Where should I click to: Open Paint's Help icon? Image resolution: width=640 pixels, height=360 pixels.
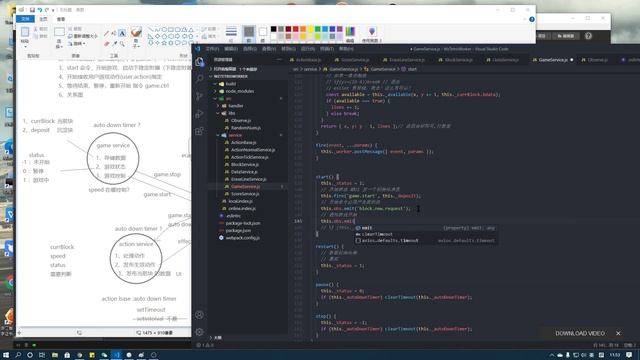532,19
